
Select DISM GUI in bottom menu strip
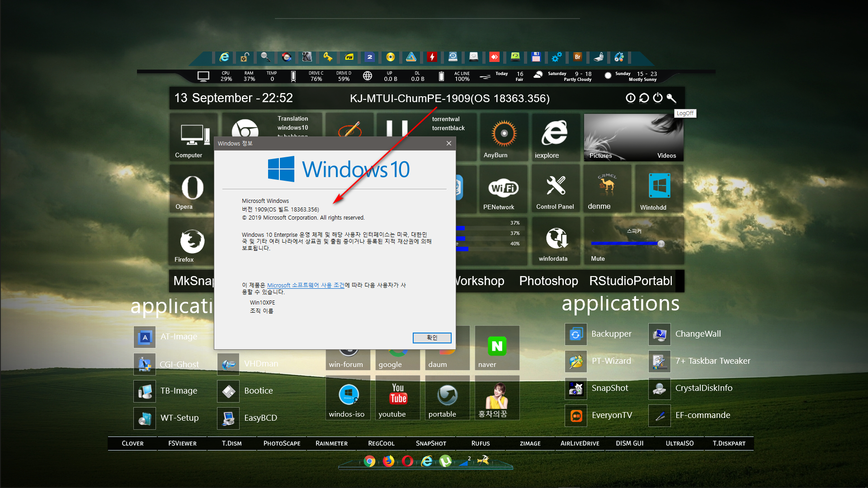(629, 443)
